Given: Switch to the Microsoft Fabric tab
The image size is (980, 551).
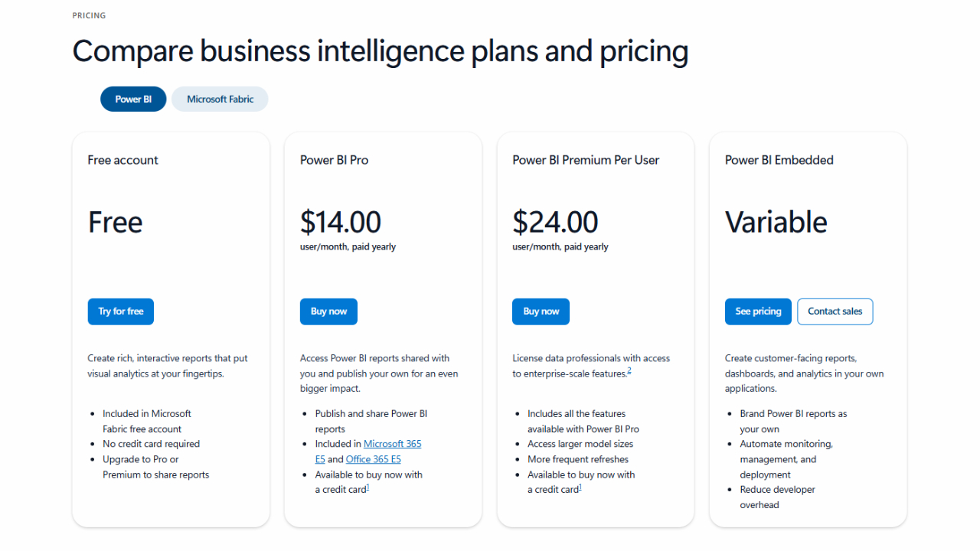Looking at the screenshot, I should tap(220, 99).
